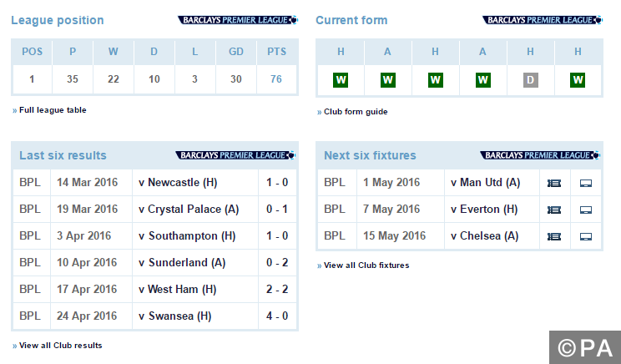Select the West Ham (H) 2 - 2 result
This screenshot has height=364, width=621.
tap(155, 289)
